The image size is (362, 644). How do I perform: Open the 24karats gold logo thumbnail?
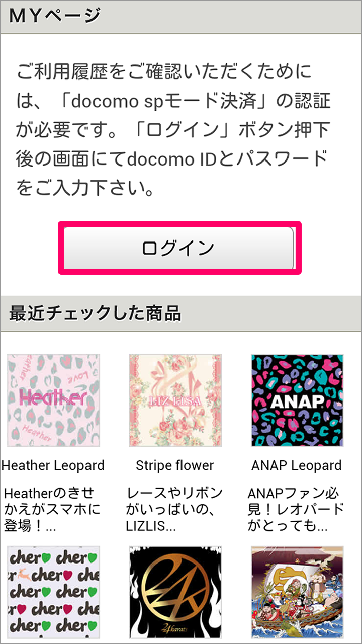click(175, 593)
